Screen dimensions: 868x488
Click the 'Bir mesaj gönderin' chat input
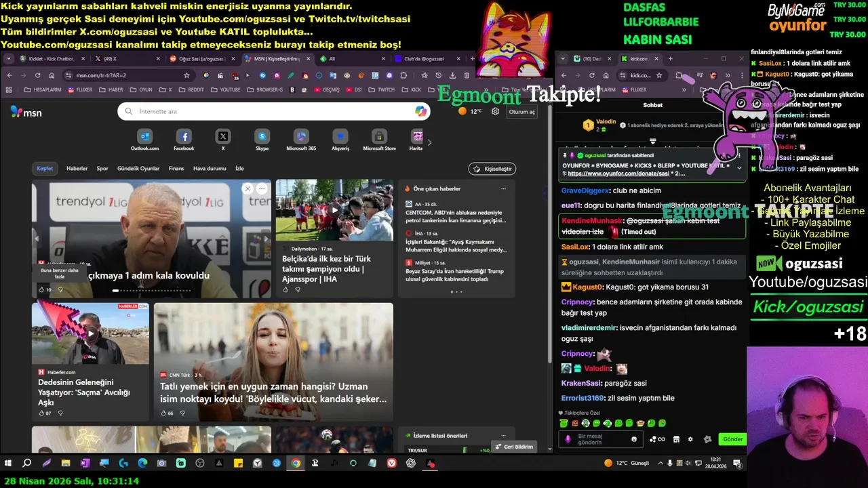pyautogui.click(x=600, y=439)
